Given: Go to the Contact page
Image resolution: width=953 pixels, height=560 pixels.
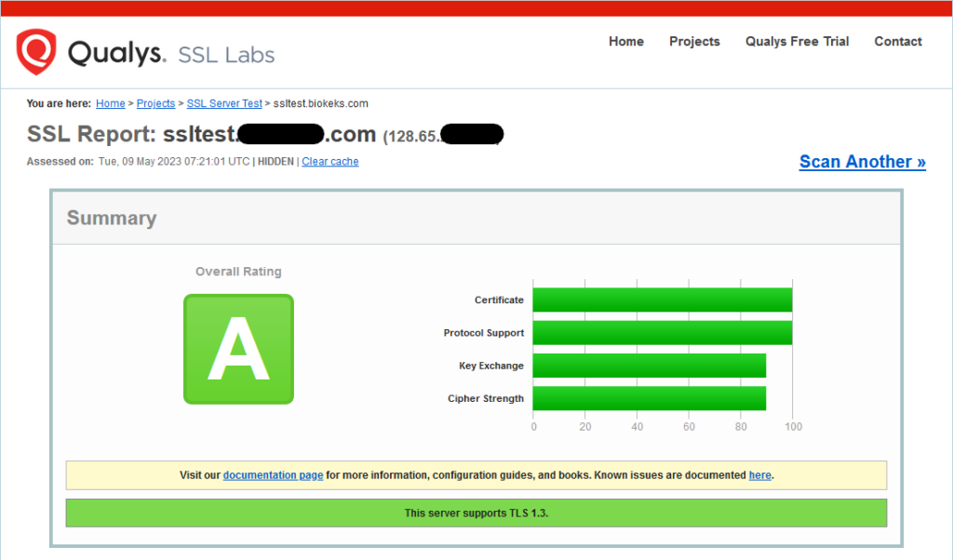Looking at the screenshot, I should pos(898,42).
